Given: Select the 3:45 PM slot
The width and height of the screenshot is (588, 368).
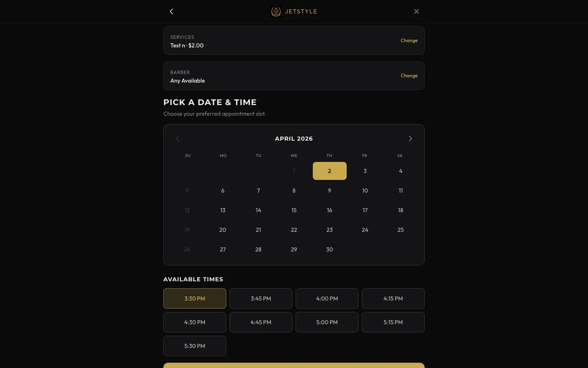Looking at the screenshot, I should coord(261,298).
